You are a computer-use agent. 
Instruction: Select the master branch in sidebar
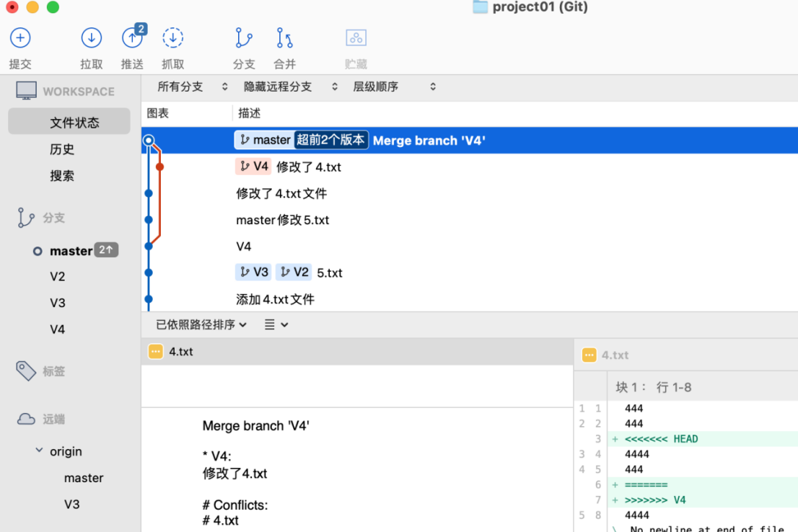71,251
